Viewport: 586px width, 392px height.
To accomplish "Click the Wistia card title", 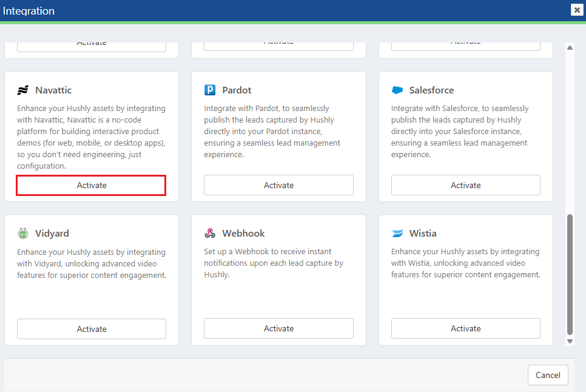I will [x=423, y=233].
